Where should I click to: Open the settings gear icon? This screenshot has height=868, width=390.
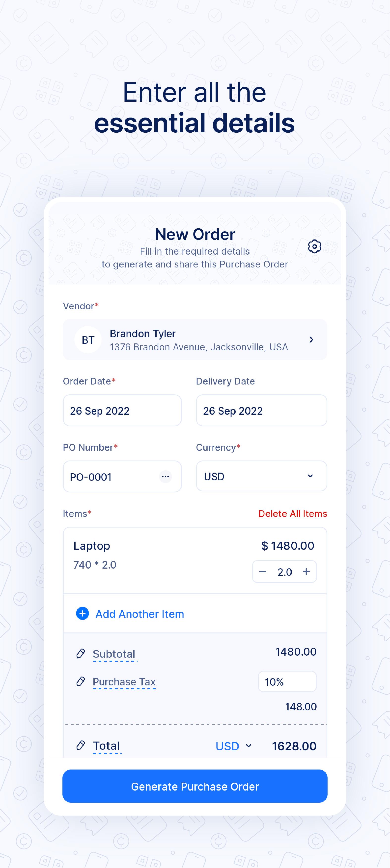point(314,247)
